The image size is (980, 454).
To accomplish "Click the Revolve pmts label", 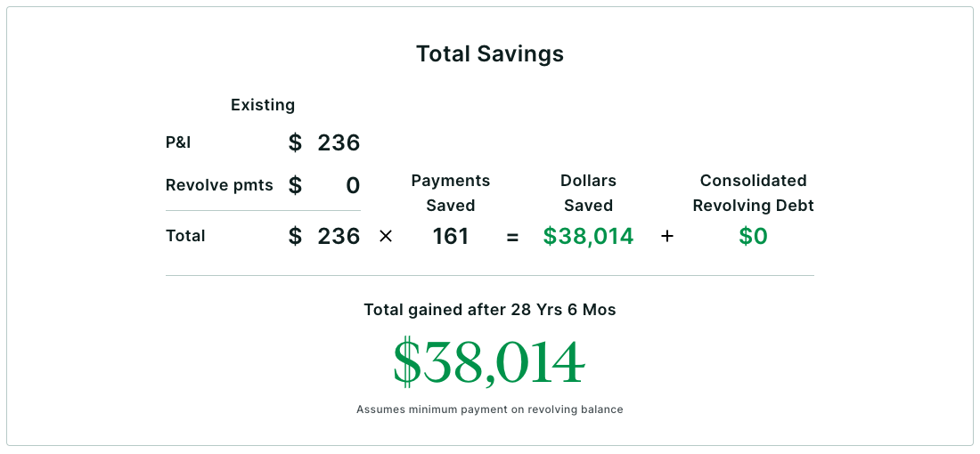I will 219,185.
